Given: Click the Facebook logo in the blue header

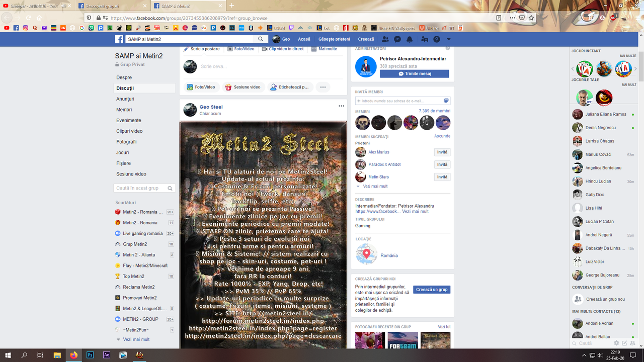Looking at the screenshot, I should point(119,39).
